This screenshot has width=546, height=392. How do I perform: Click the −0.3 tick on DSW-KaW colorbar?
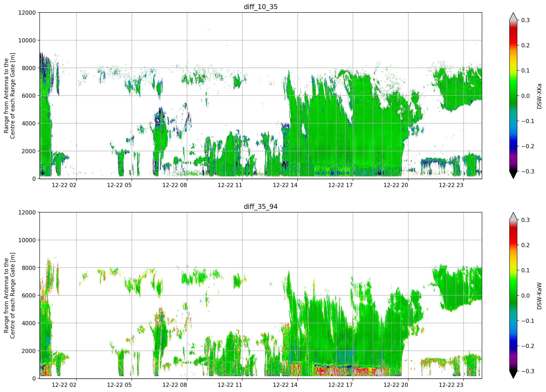coord(528,371)
